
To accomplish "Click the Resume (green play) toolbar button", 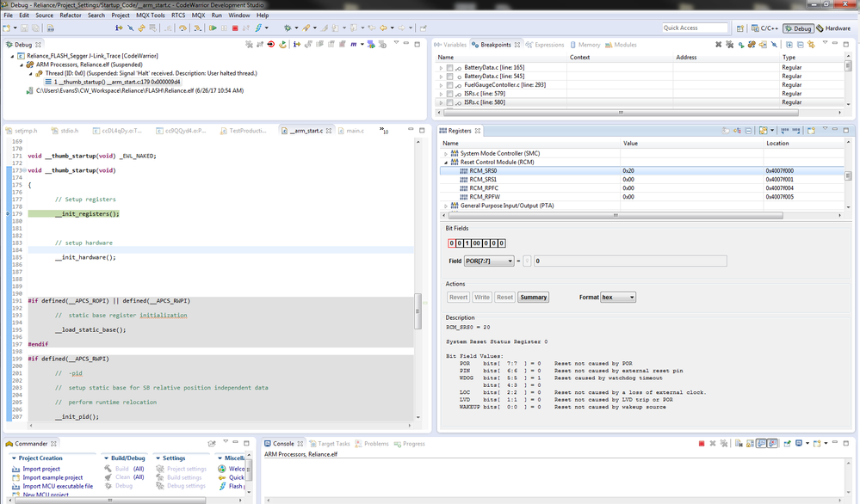I will coord(213,28).
